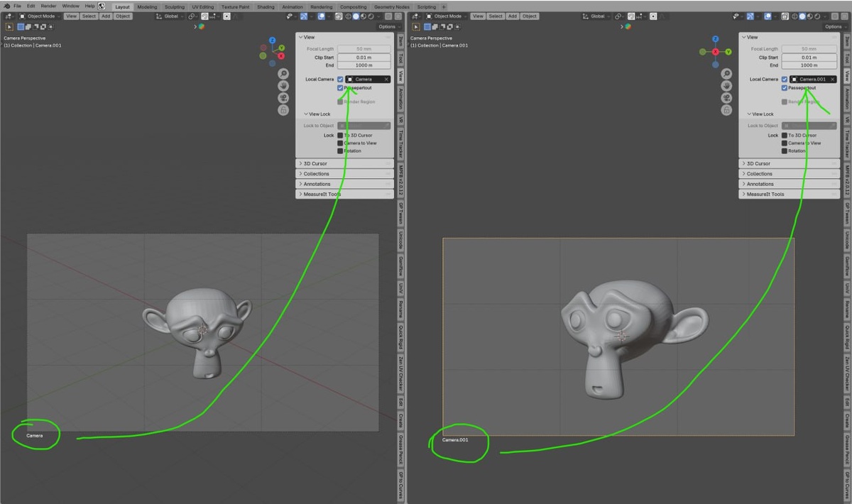Open Global orientation dropdown in left viewport
The height and width of the screenshot is (504, 852).
[x=170, y=16]
